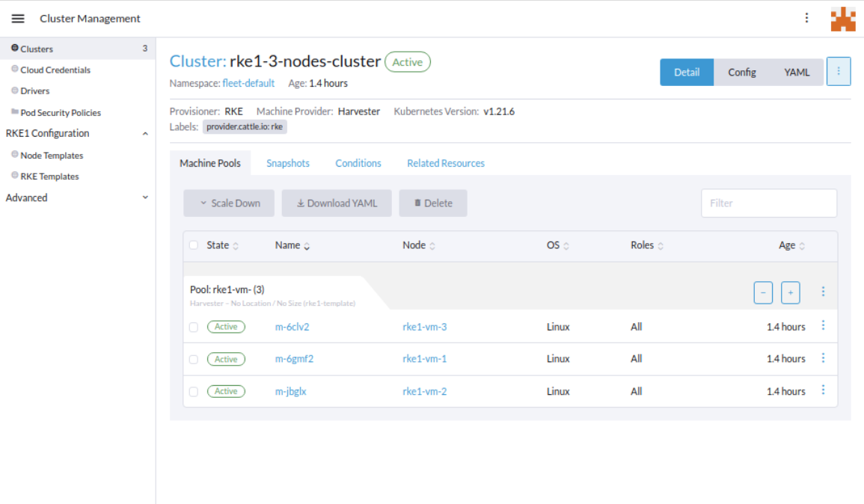The height and width of the screenshot is (504, 864).
Task: Open the Config tab
Action: pyautogui.click(x=741, y=72)
